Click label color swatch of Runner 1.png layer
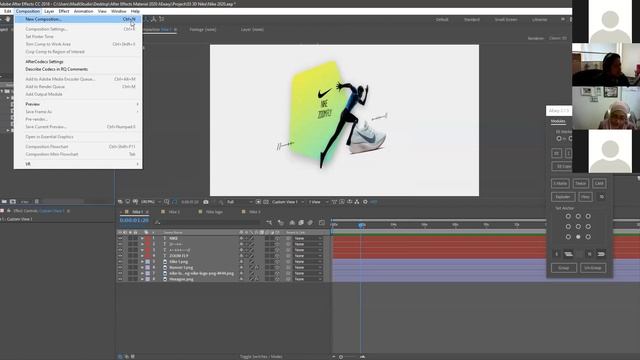Image resolution: width=640 pixels, height=360 pixels. click(148, 267)
